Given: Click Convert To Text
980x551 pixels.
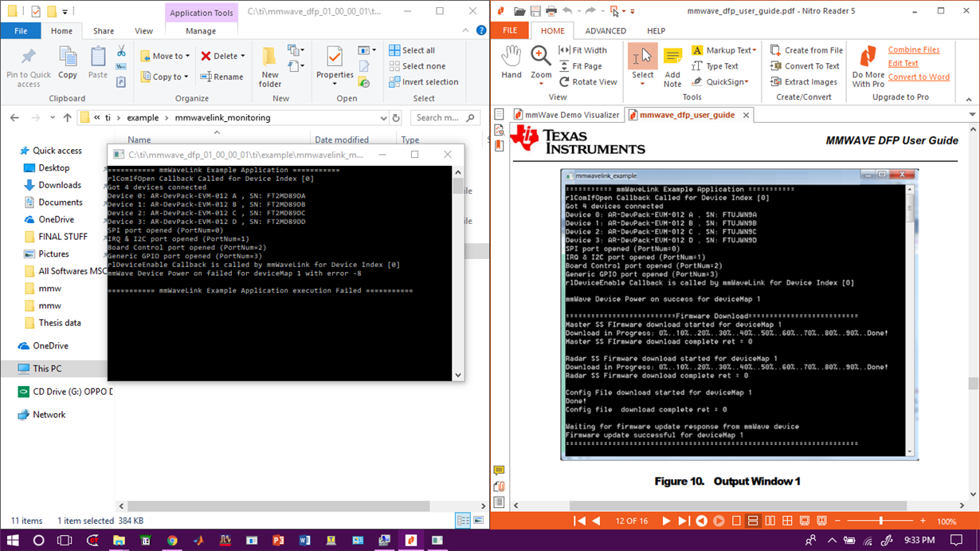Looking at the screenshot, I should tap(805, 66).
